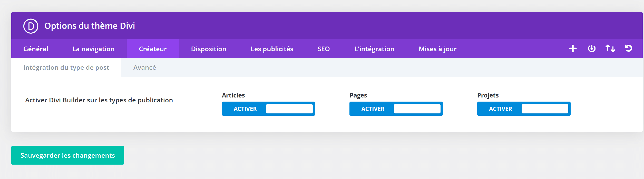
Task: Click the Articles label
Action: [233, 95]
